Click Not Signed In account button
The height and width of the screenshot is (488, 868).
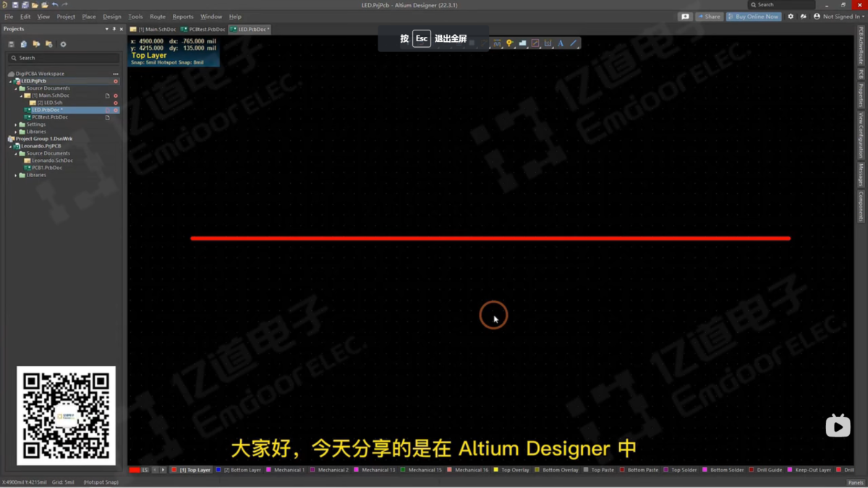click(838, 16)
